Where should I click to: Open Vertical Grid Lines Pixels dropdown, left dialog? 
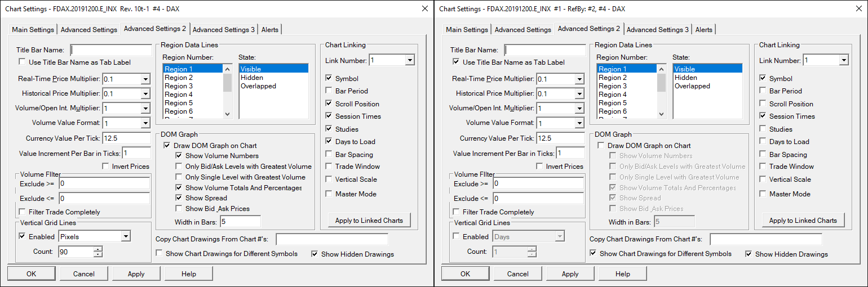tap(126, 236)
